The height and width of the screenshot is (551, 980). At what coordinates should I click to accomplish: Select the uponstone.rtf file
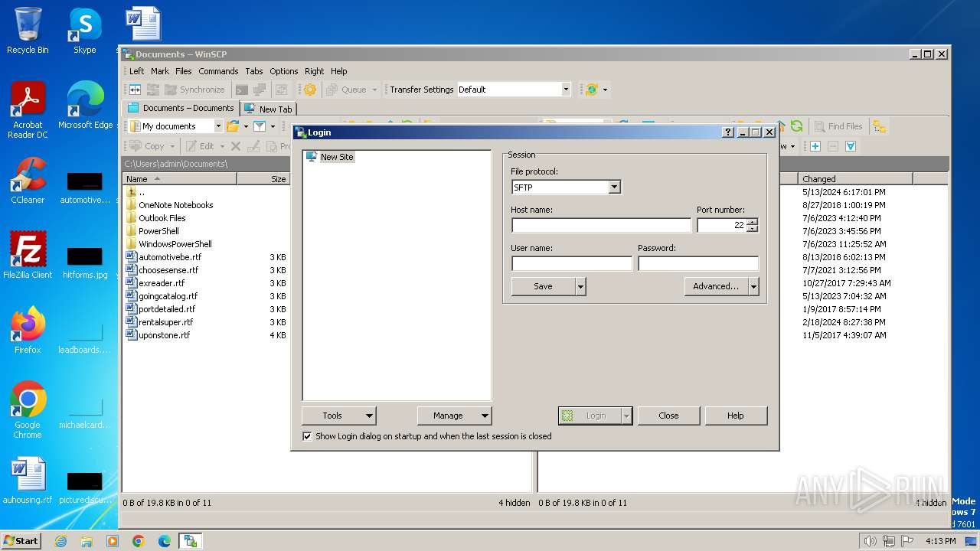click(164, 335)
